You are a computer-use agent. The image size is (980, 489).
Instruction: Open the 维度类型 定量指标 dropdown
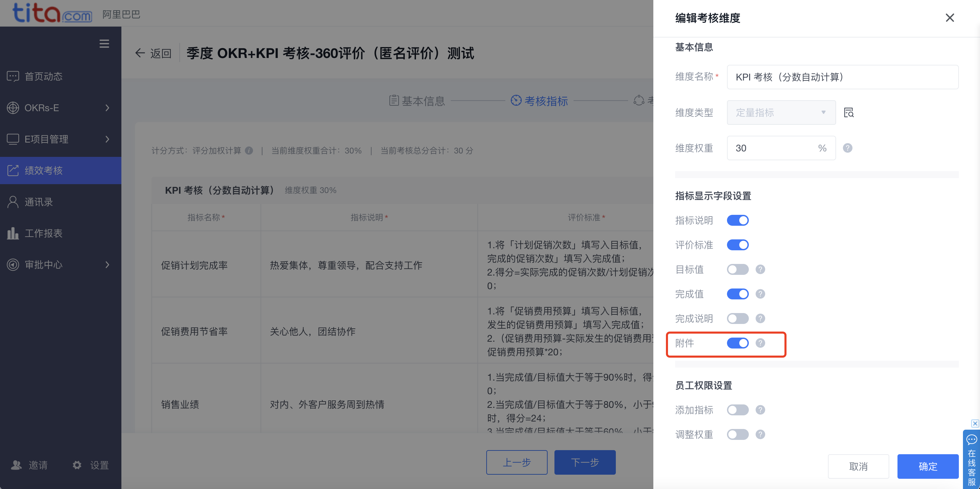click(781, 112)
